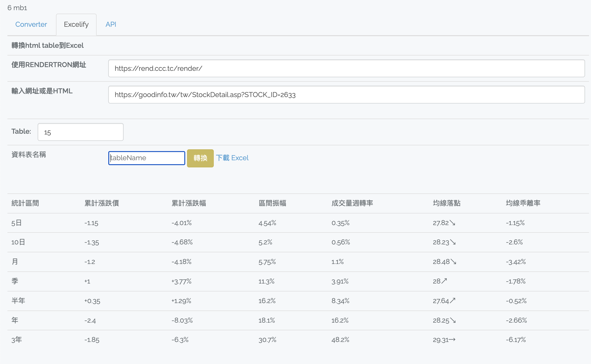Select the Excelify tab
The height and width of the screenshot is (364, 591).
[76, 24]
